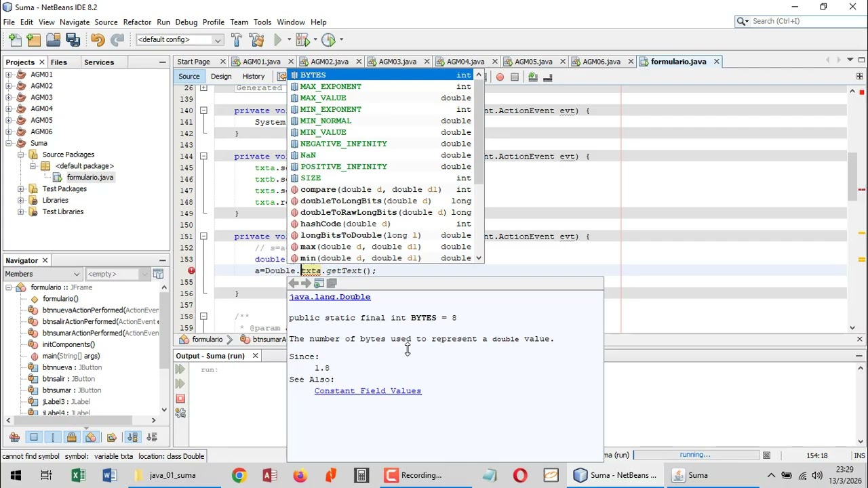Viewport: 868px width, 488px height.
Task: Open the Refactor menu
Action: [137, 22]
